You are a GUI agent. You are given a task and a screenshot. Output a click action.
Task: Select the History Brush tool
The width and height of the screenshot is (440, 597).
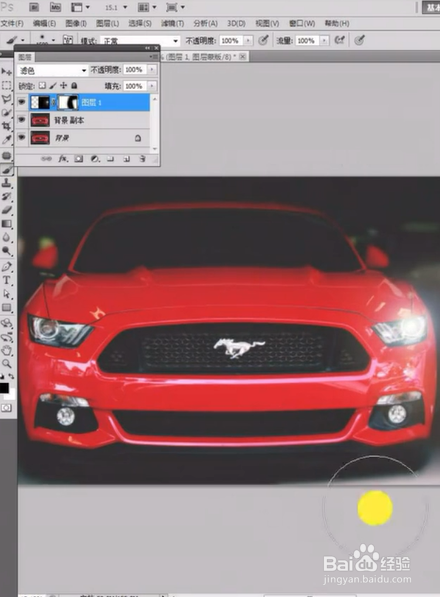[6, 196]
